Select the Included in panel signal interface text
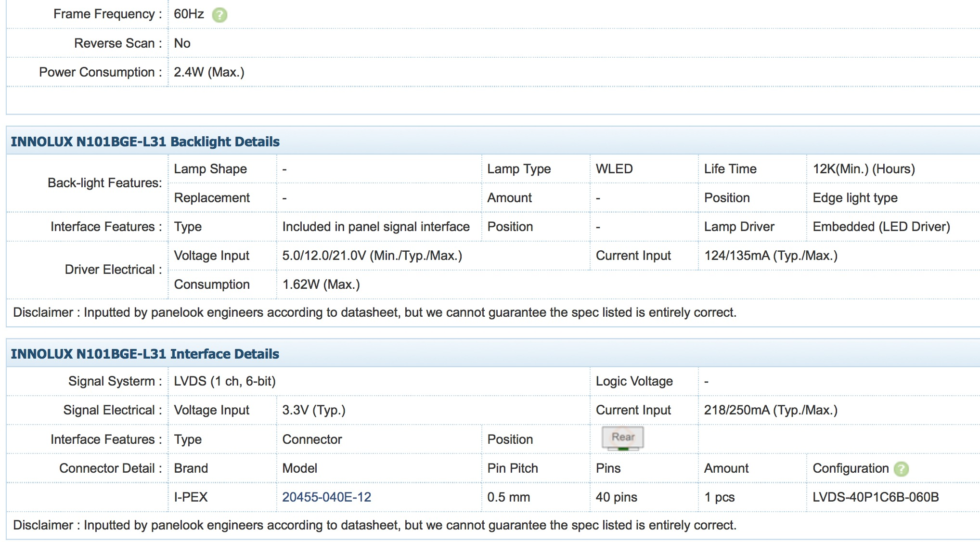980x542 pixels. tap(376, 227)
